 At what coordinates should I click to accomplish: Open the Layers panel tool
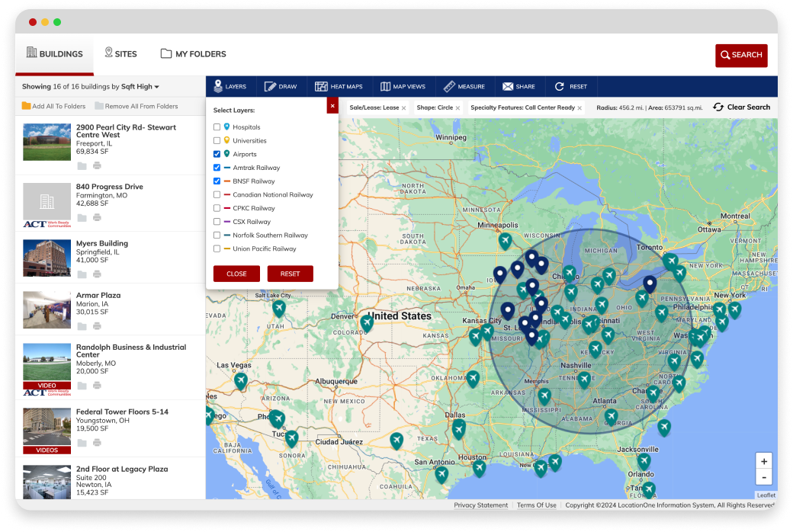[231, 86]
